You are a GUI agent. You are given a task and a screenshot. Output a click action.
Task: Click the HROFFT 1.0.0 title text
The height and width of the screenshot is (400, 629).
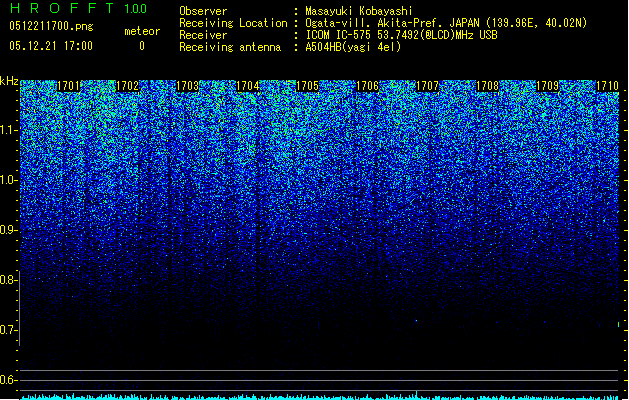79,8
